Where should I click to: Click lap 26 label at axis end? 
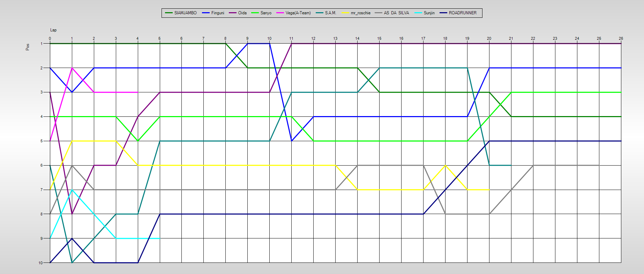621,38
